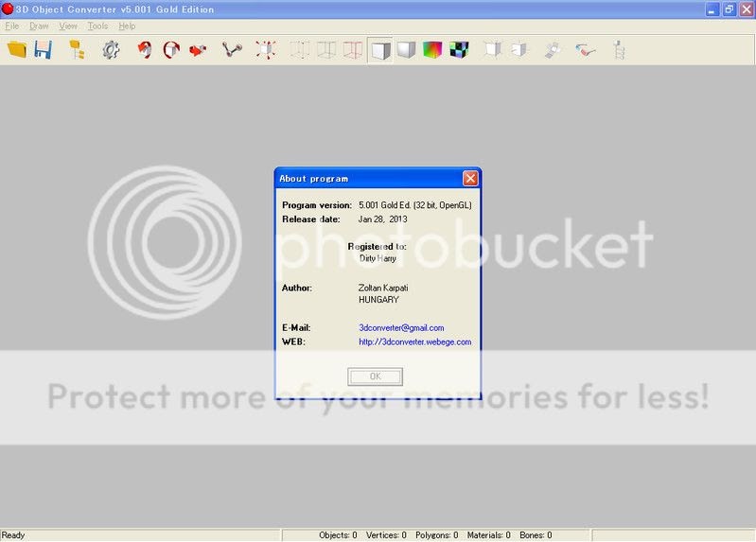Click the red arrow rotate object icon
Image resolution: width=756 pixels, height=542 pixels.
tap(144, 50)
